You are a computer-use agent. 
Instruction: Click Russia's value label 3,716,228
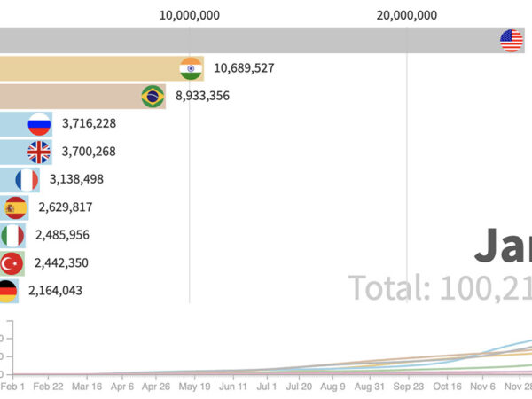[89, 124]
